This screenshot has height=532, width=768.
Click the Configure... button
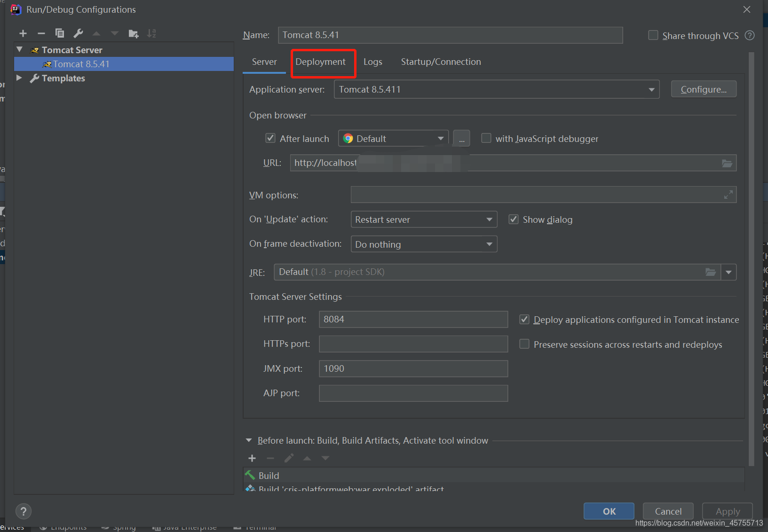coord(704,89)
